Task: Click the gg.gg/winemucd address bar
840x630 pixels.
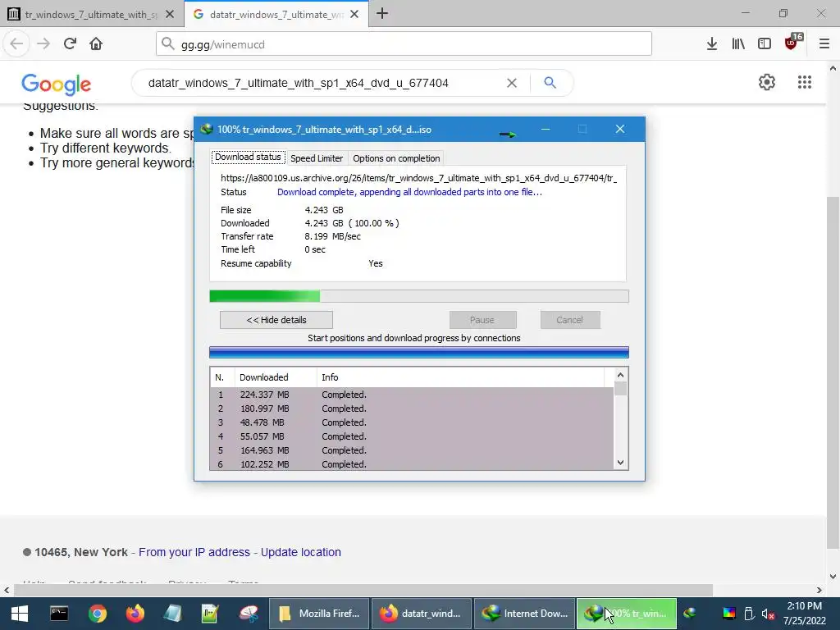Action: (404, 44)
